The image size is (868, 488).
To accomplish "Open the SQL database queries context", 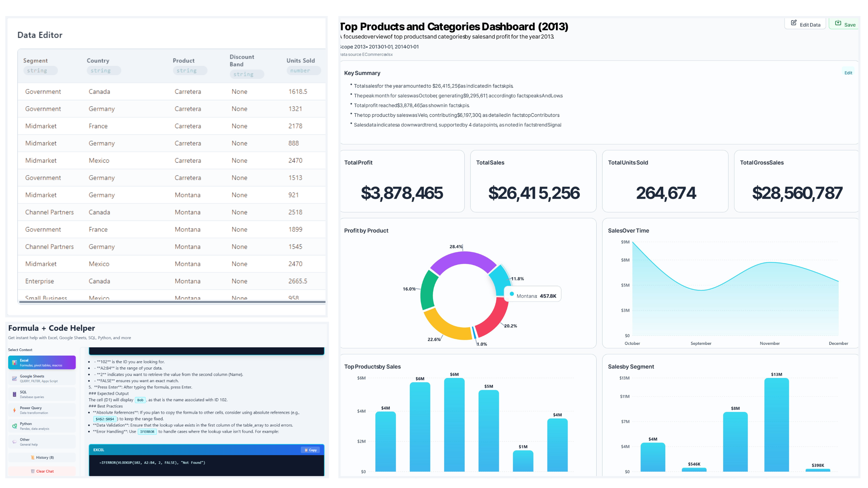I will [x=14, y=394].
